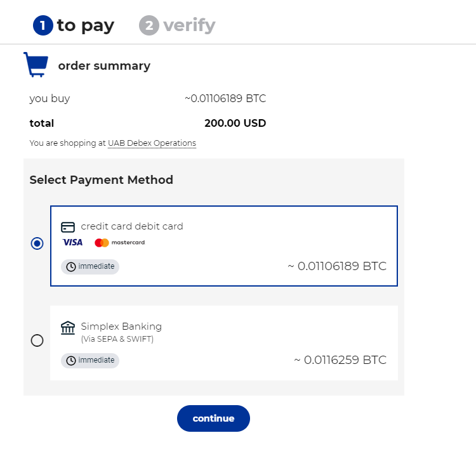476x466 pixels.
Task: Click the step 2 number circle
Action: pos(149,25)
